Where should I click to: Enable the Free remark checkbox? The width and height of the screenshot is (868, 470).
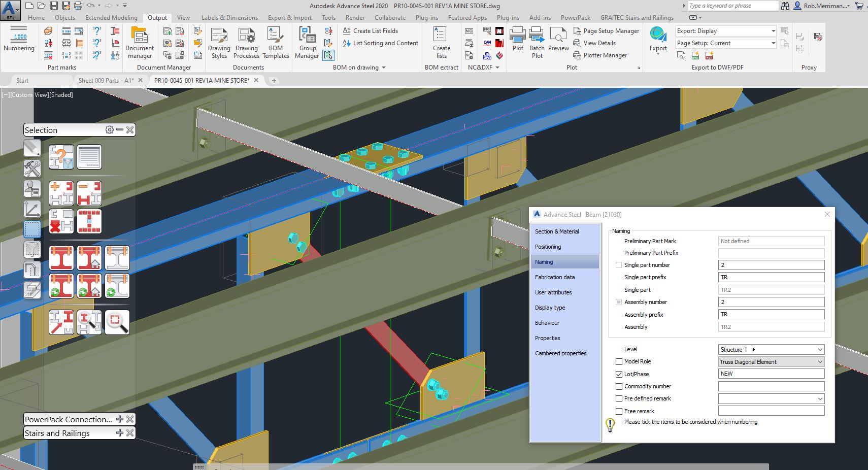(x=619, y=411)
